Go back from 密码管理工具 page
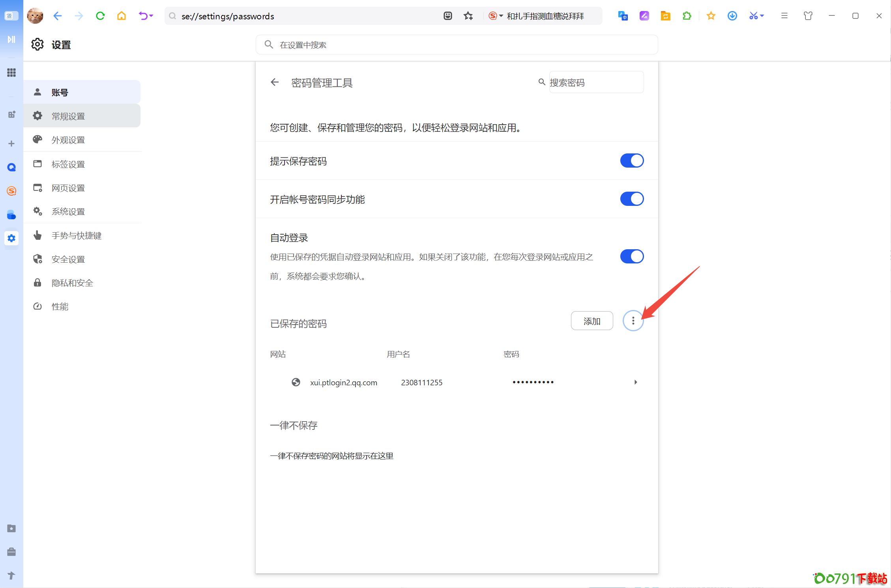 click(x=275, y=82)
